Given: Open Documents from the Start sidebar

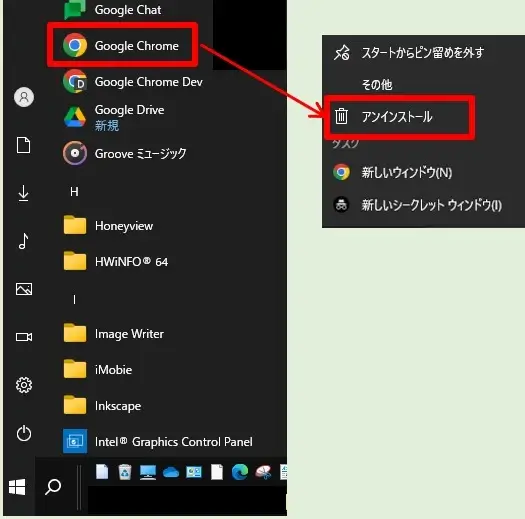Looking at the screenshot, I should [24, 145].
